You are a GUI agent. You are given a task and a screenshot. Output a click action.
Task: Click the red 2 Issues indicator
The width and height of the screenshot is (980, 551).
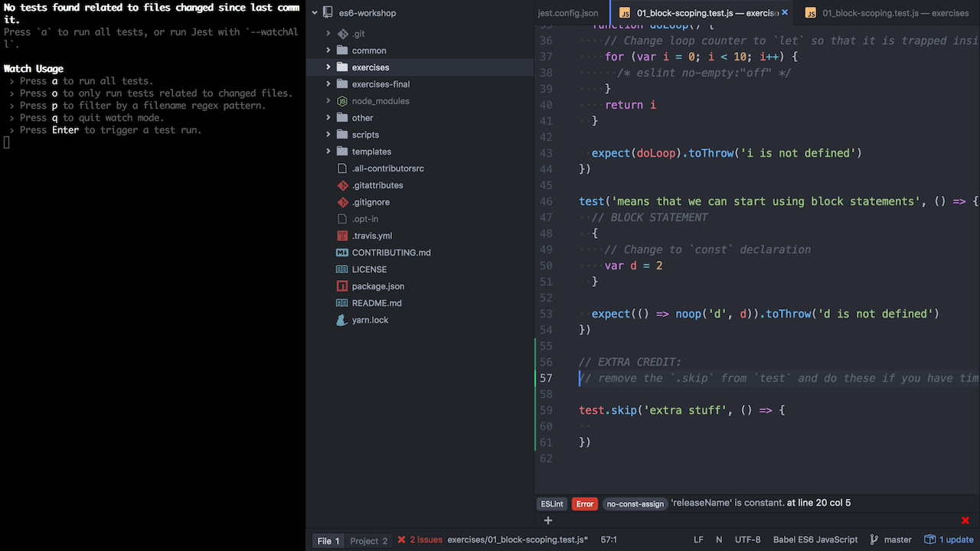(420, 540)
